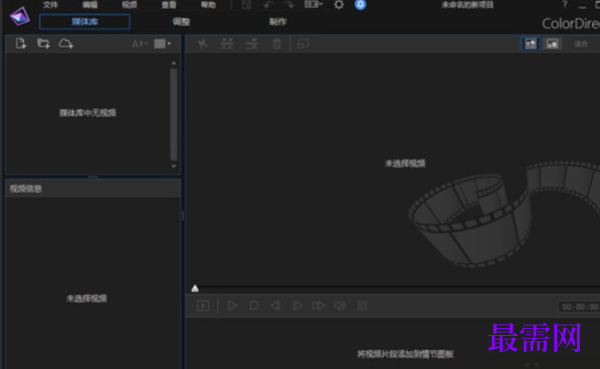This screenshot has width=600, height=369.
Task: Click the fast forward button
Action: click(318, 305)
